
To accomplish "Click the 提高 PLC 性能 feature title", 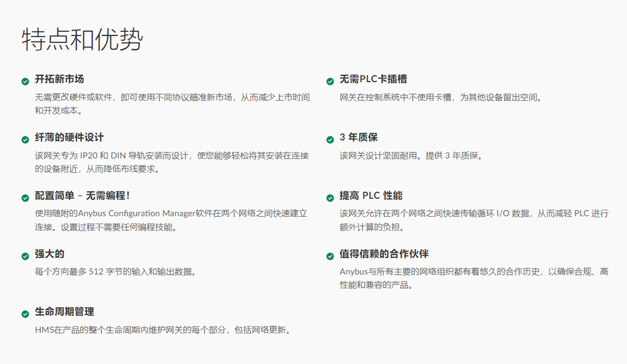I will [x=371, y=196].
